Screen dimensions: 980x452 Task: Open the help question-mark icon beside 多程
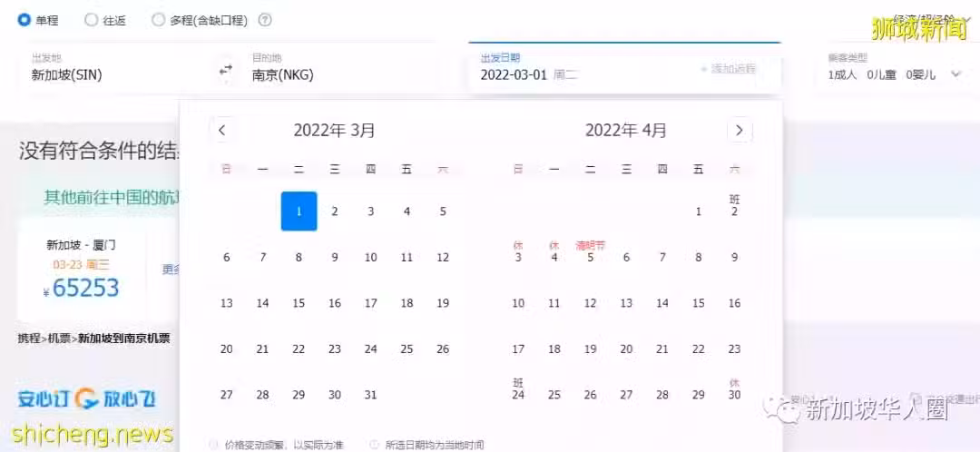[265, 20]
